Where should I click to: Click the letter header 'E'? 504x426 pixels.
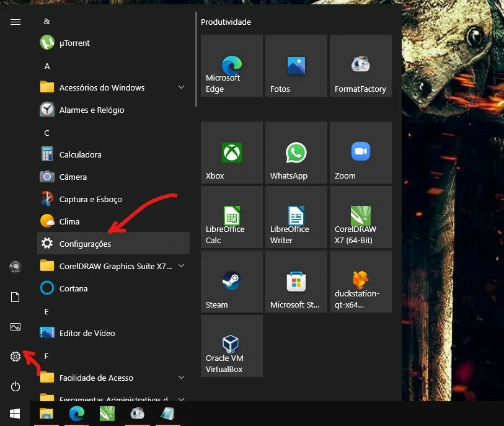(46, 311)
